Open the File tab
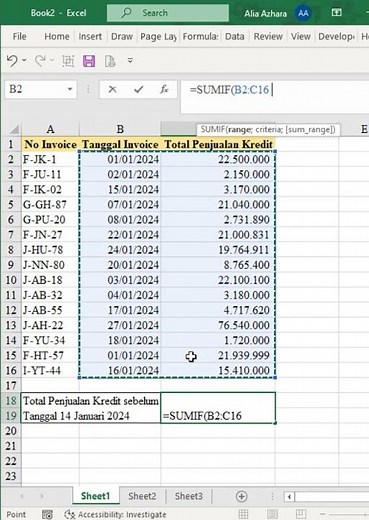This screenshot has height=520, width=369. coord(19,36)
